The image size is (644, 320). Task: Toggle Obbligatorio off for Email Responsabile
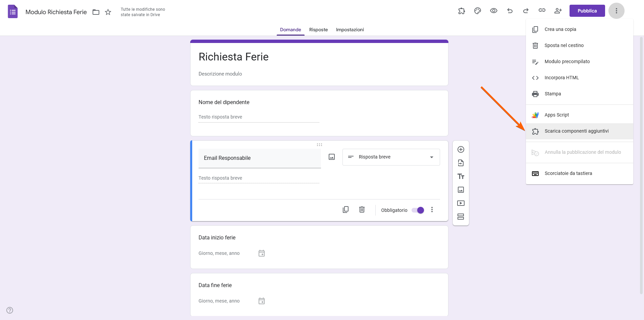pyautogui.click(x=418, y=210)
